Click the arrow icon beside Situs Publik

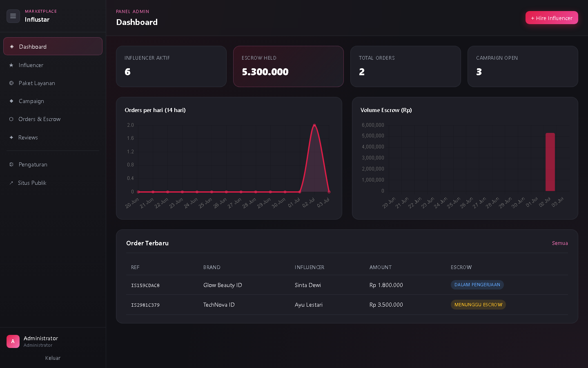pyautogui.click(x=11, y=183)
